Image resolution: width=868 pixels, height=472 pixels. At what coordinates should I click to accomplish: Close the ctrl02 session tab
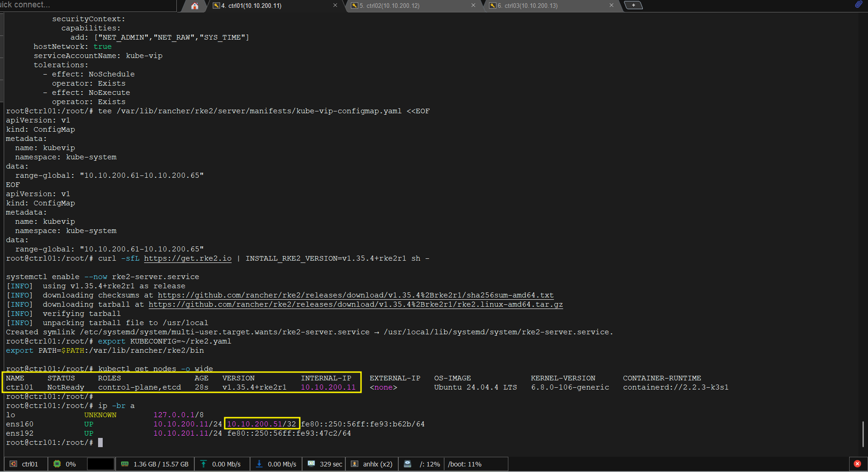tap(473, 6)
